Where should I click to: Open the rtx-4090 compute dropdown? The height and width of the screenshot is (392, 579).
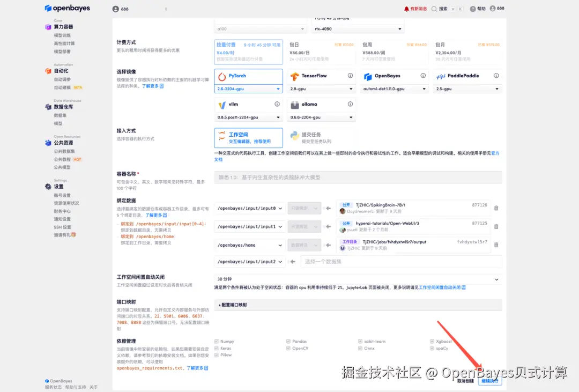click(x=358, y=29)
